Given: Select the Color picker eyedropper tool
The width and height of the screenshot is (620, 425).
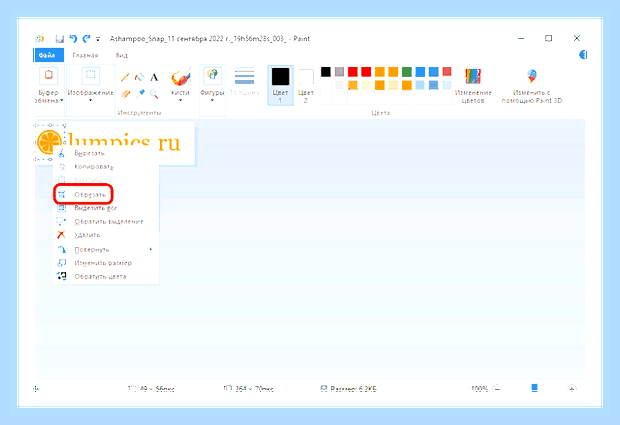Looking at the screenshot, I should tap(140, 94).
